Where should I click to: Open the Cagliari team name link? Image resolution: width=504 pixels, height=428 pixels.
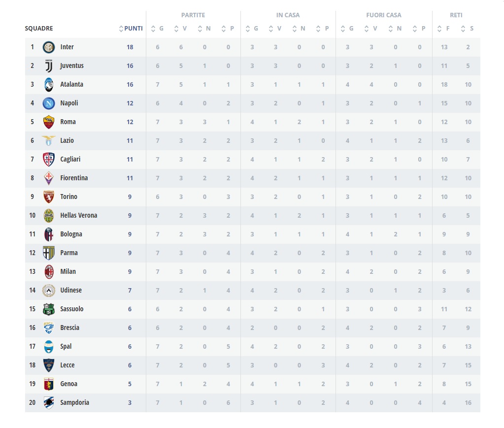click(70, 160)
